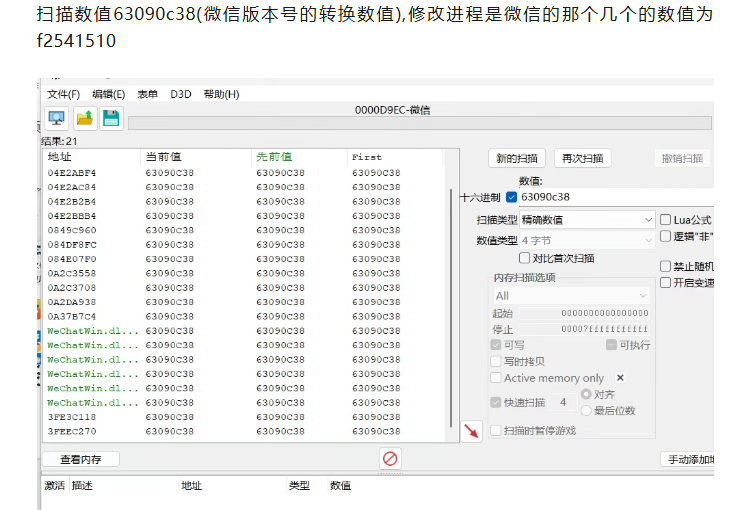Check Active memory only checkbox

496,378
